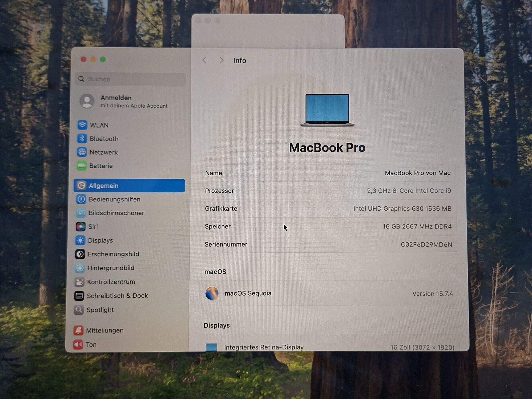Click the Ton speaker icon
The height and width of the screenshot is (399, 532).
tap(78, 344)
